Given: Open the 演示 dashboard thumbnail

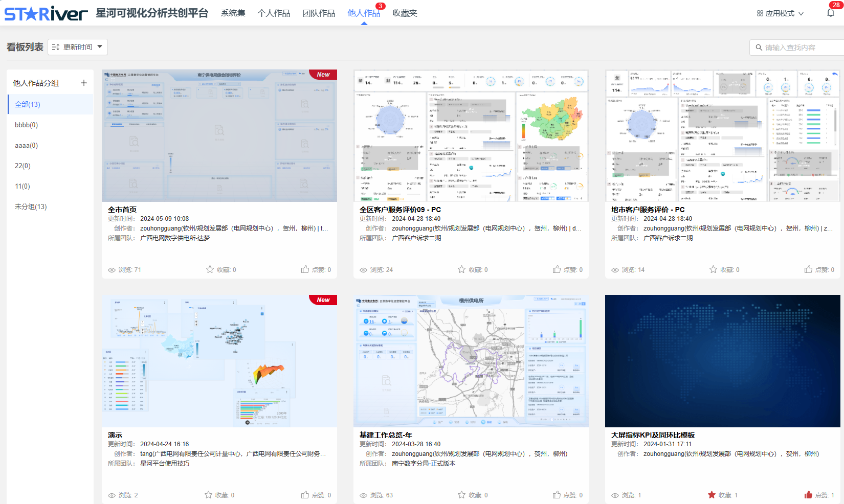Looking at the screenshot, I should (219, 361).
